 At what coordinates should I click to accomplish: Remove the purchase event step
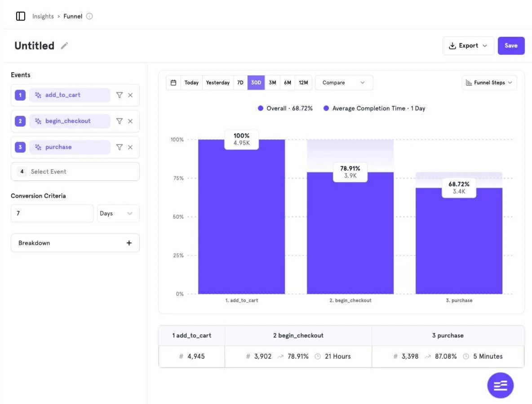(x=130, y=147)
